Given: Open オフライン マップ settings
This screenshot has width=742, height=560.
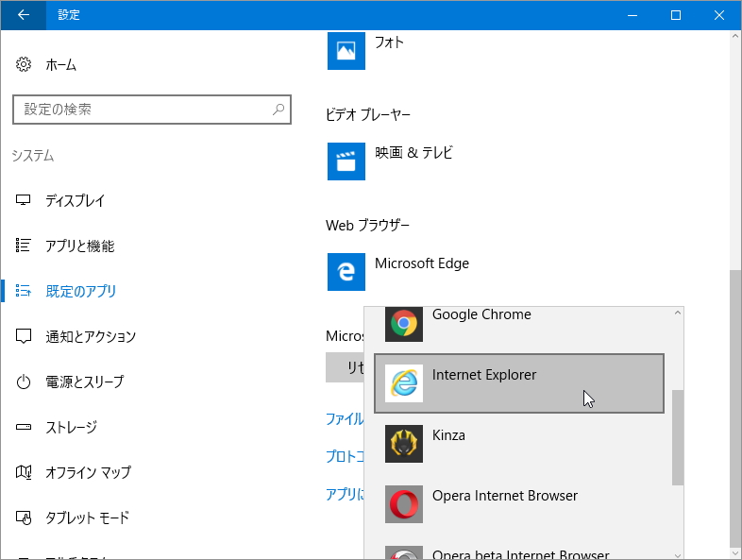Looking at the screenshot, I should tap(89, 472).
